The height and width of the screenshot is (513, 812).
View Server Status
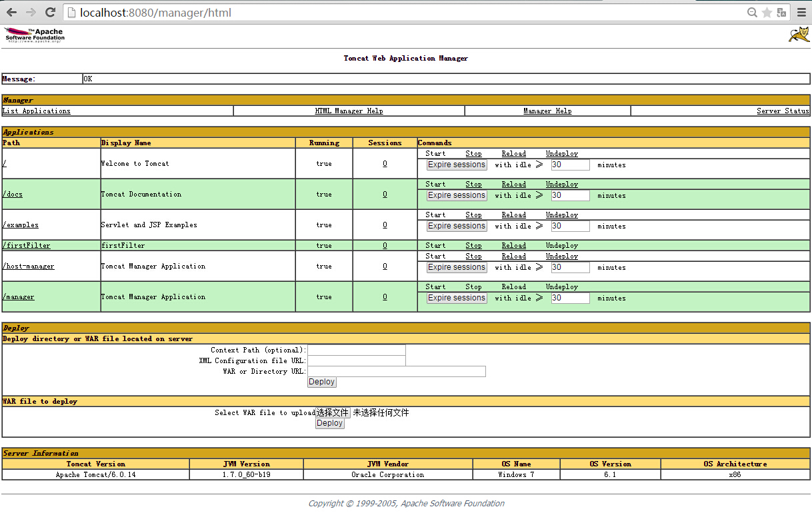(783, 111)
